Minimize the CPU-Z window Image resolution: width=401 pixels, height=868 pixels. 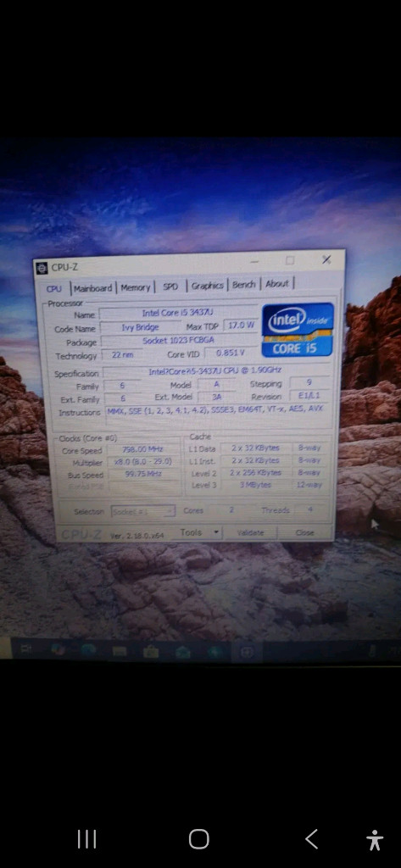tap(254, 261)
